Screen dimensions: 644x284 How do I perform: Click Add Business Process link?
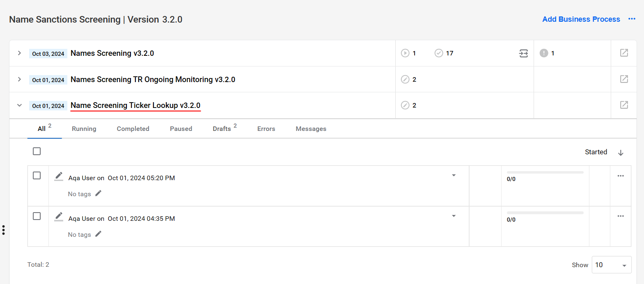point(581,19)
